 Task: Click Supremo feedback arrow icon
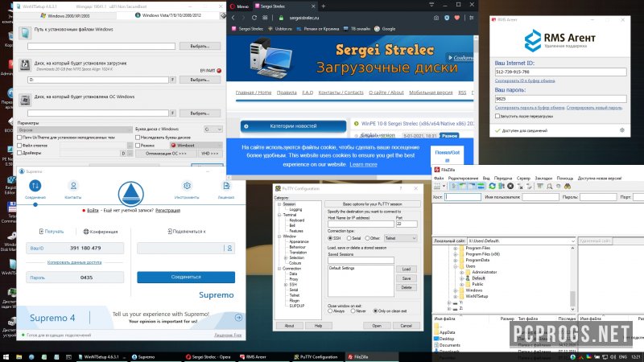tap(238, 318)
